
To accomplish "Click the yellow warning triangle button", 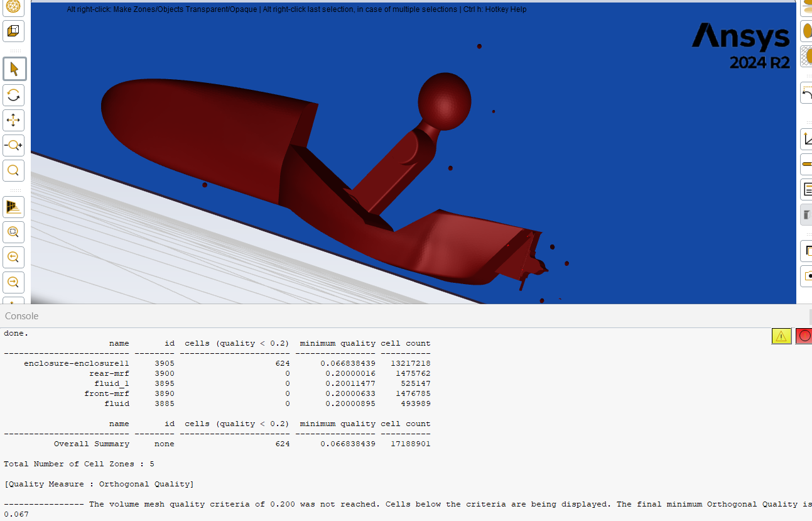I will (x=781, y=336).
